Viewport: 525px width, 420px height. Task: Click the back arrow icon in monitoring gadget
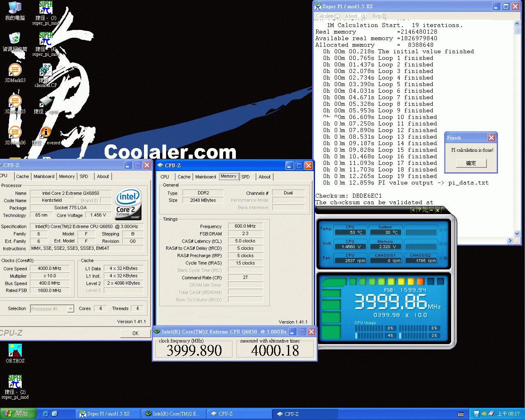pyautogui.click(x=413, y=210)
